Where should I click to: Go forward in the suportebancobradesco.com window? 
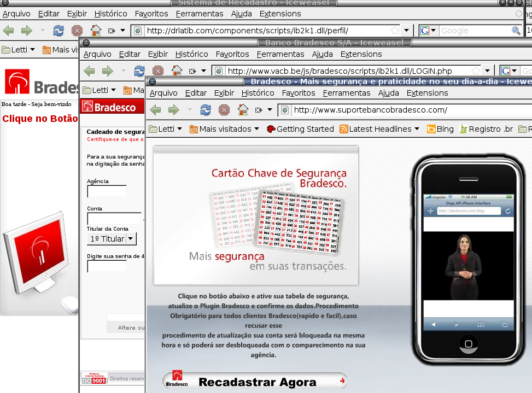(x=174, y=110)
